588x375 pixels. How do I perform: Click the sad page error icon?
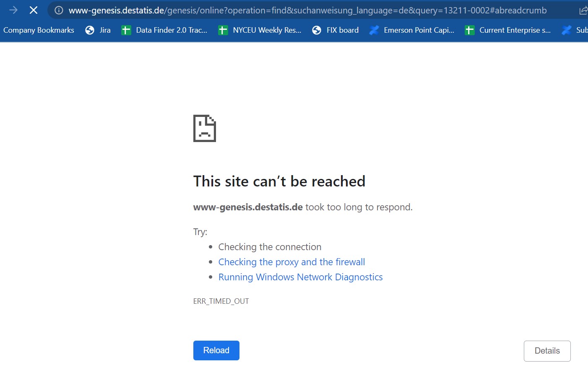click(x=205, y=128)
